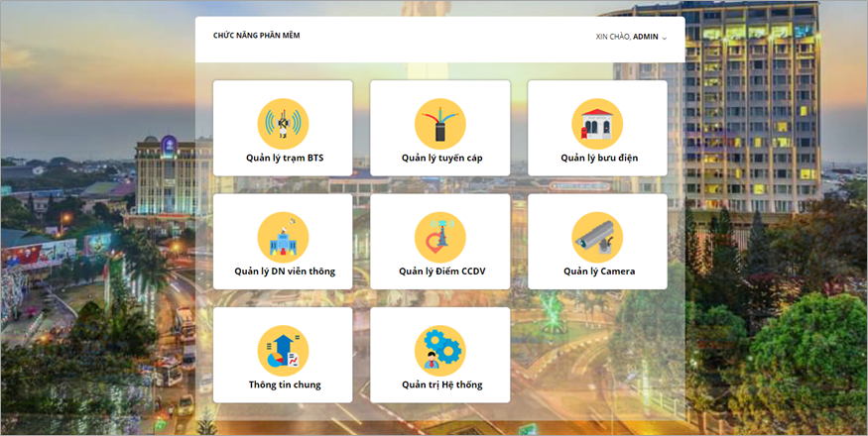This screenshot has height=436, width=868.
Task: Open Quản lý bưu điện card text
Action: [599, 159]
